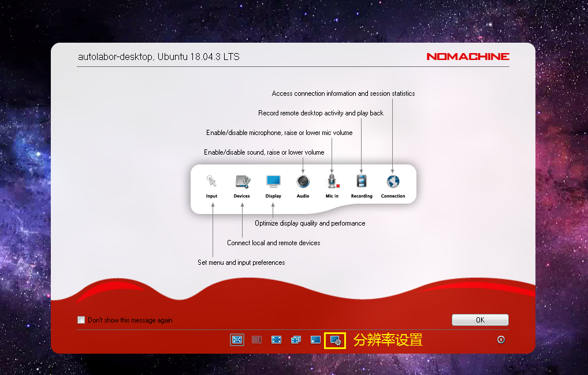Enable fit to window mode icon
Viewport: 588px width, 375px height.
(237, 340)
